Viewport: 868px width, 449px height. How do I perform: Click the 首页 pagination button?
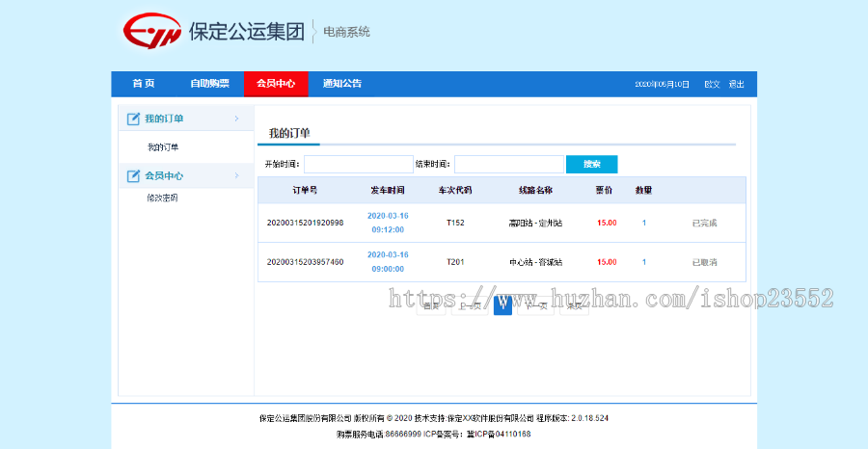pyautogui.click(x=430, y=305)
